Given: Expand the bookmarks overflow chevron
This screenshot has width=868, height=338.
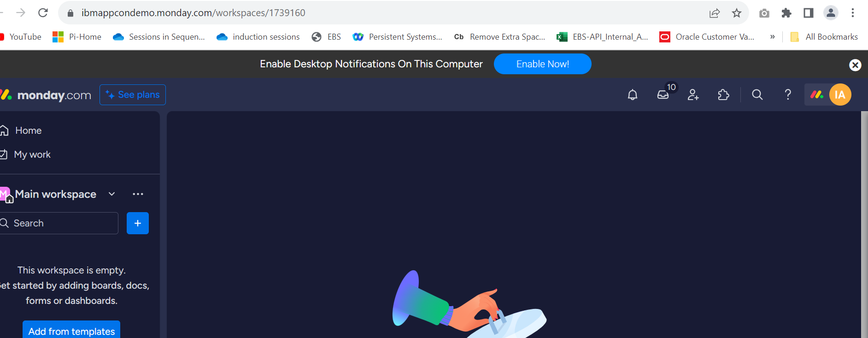Looking at the screenshot, I should click(x=773, y=37).
